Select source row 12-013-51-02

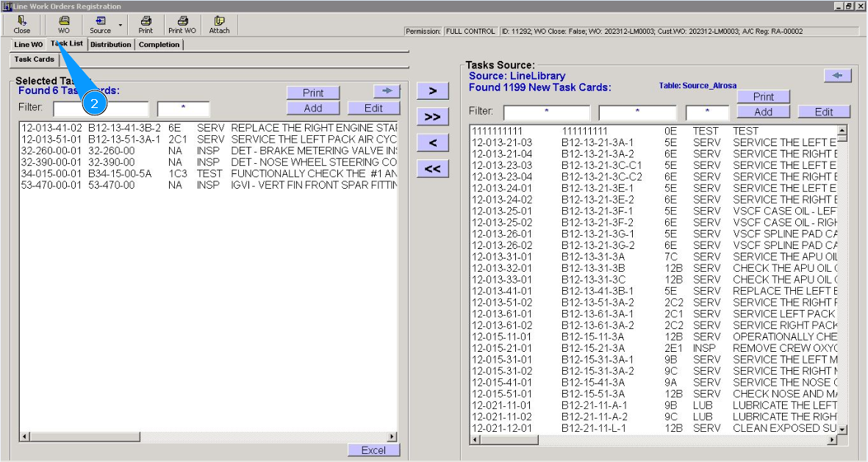[654, 303]
